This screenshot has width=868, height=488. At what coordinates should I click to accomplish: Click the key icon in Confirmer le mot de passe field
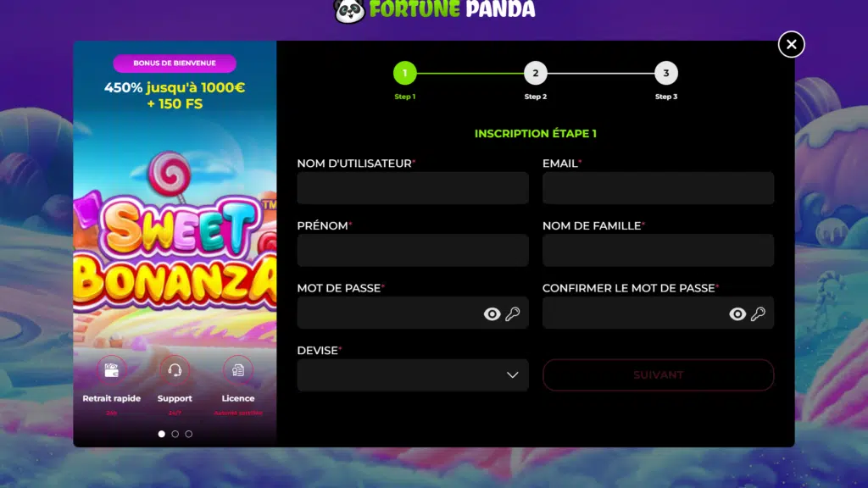(x=758, y=313)
